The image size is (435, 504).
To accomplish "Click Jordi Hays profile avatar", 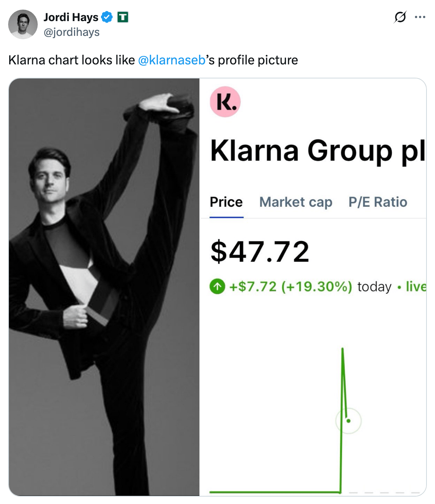I will point(23,24).
